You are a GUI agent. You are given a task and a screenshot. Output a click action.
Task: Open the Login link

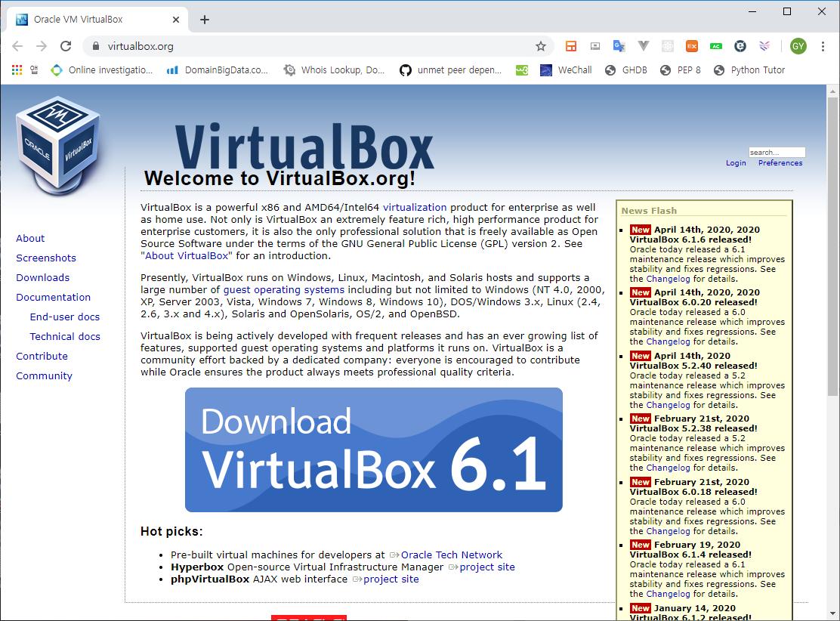point(736,163)
